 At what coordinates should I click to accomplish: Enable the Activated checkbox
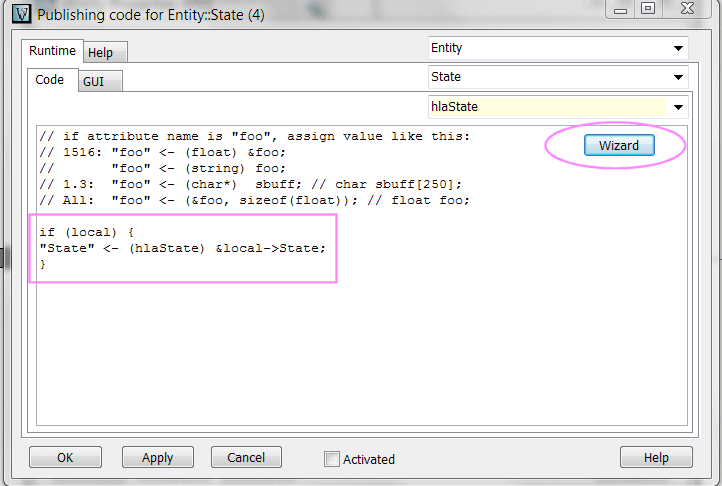click(332, 459)
